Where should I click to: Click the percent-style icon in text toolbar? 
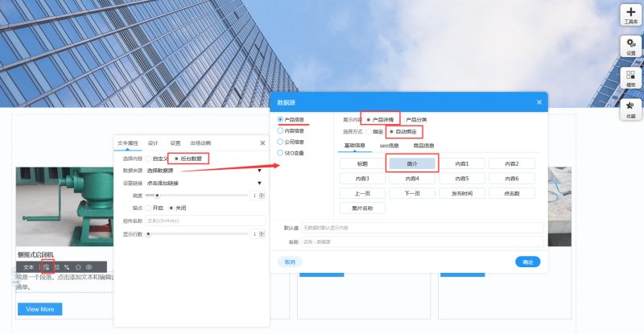[67, 267]
